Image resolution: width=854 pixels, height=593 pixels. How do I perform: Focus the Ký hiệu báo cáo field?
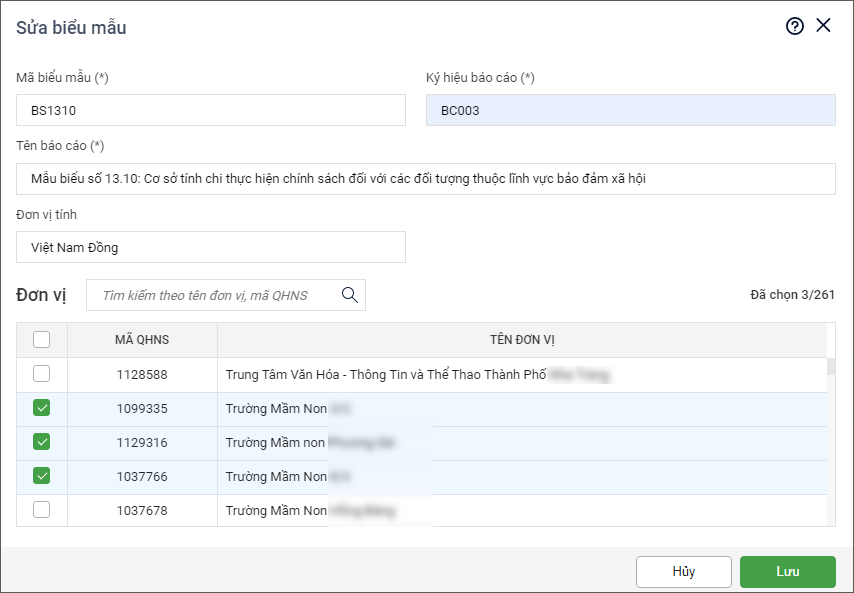(x=630, y=110)
